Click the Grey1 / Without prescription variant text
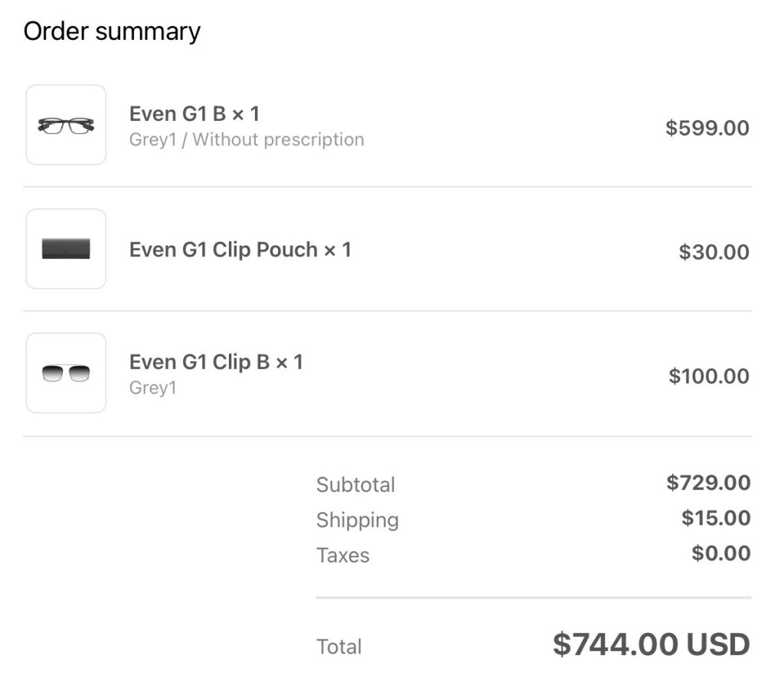This screenshot has height=678, width=784. click(x=247, y=140)
